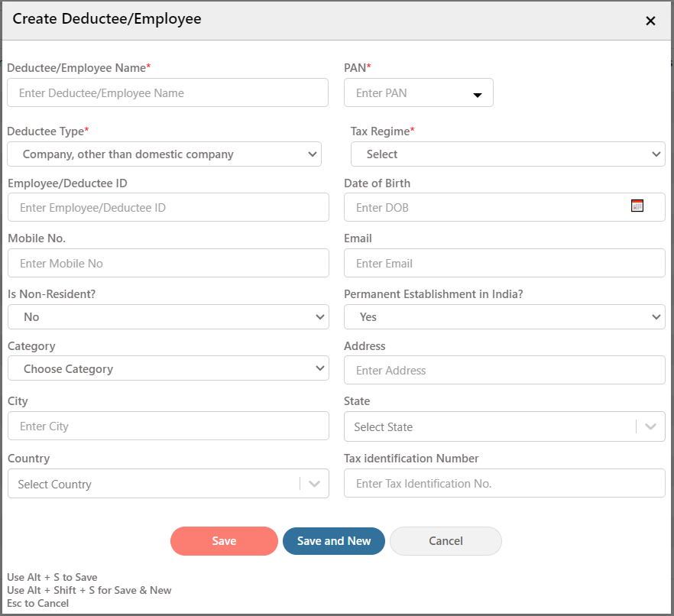Click the Save button
This screenshot has width=674, height=616.
(x=224, y=541)
